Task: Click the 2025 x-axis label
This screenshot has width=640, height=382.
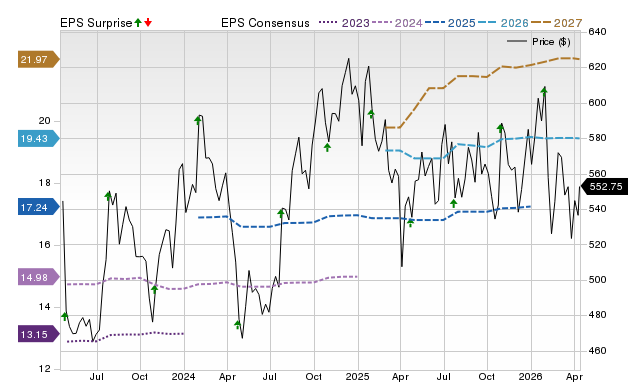Action: 358,376
